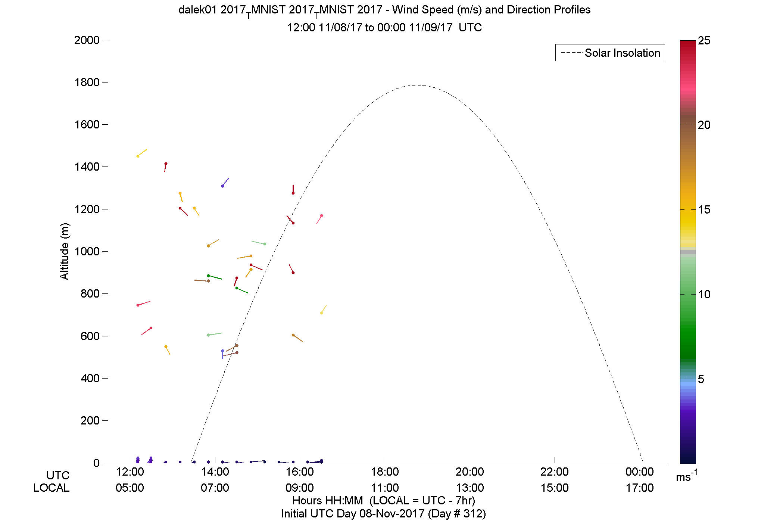Image resolution: width=783 pixels, height=532 pixels.
Task: Click the Solar Insolation legend entry
Action: (x=610, y=53)
